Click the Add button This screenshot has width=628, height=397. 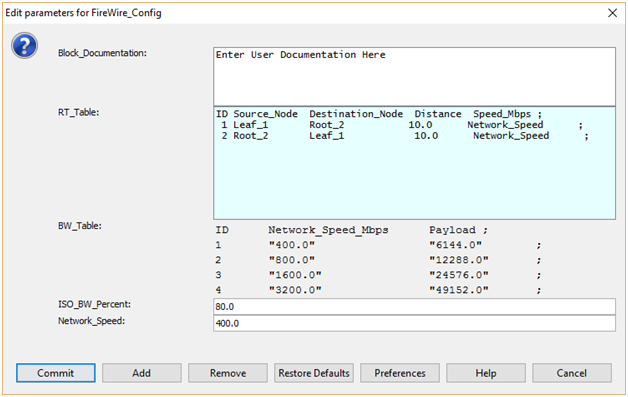pos(142,373)
